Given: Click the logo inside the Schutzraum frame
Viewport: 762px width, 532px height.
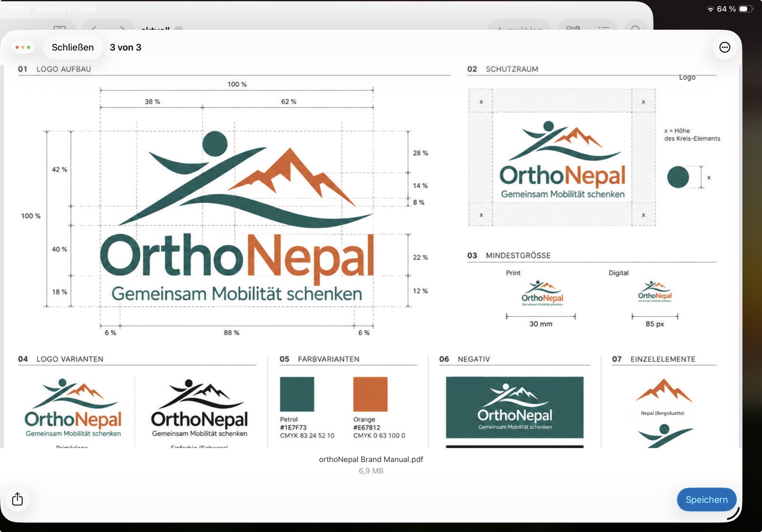Looking at the screenshot, I should [x=562, y=160].
